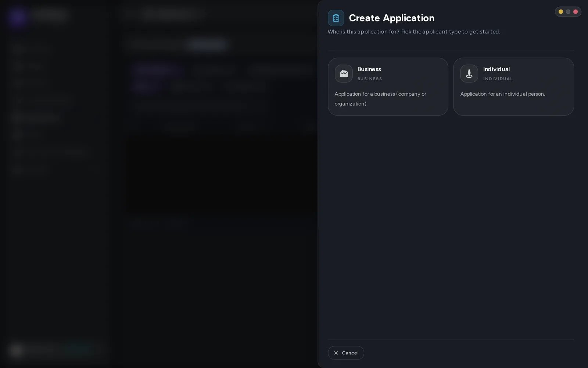Click 'Application for a business' description text

[x=380, y=99]
